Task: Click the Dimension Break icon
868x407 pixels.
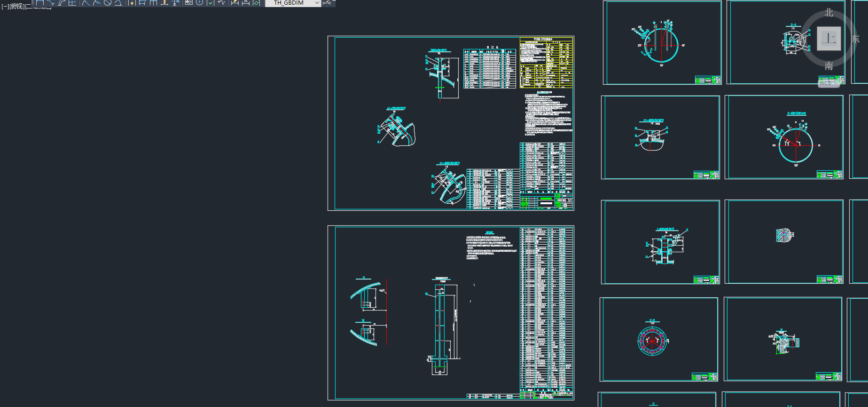Action: (x=175, y=2)
